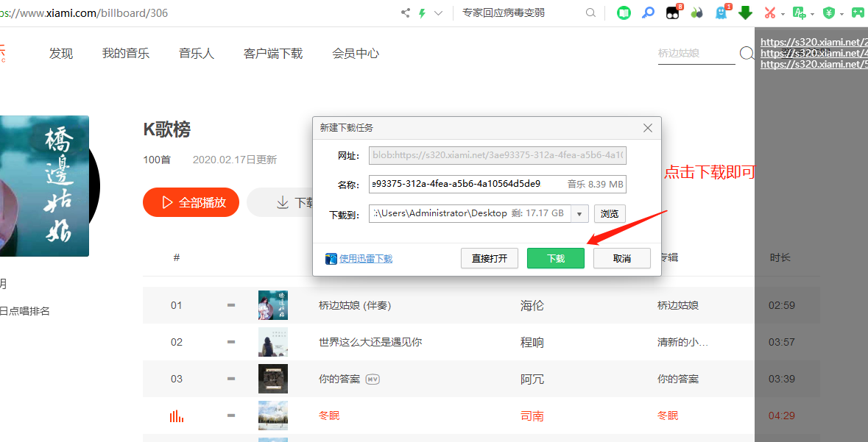The height and width of the screenshot is (442, 868).
Task: Click the green lightning speed-mode icon
Action: [x=423, y=13]
